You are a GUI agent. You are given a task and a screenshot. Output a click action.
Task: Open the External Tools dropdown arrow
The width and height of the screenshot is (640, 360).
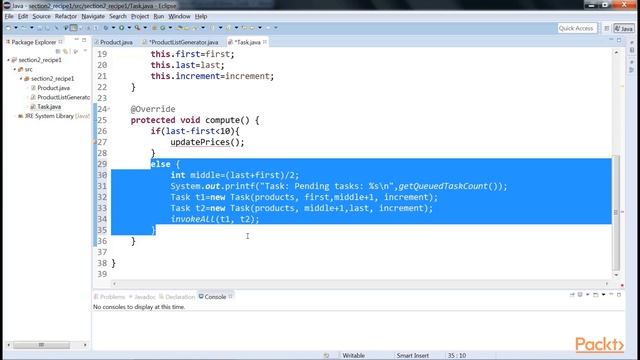145,28
